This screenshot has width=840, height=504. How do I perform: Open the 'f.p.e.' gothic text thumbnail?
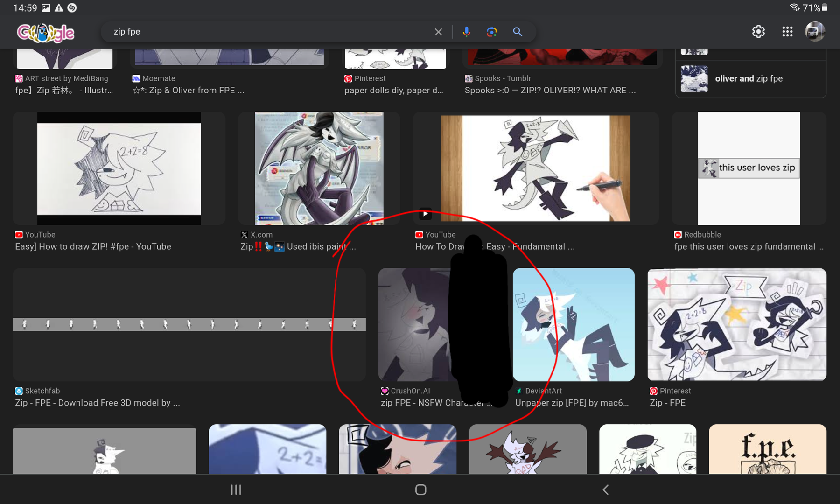[768, 449]
